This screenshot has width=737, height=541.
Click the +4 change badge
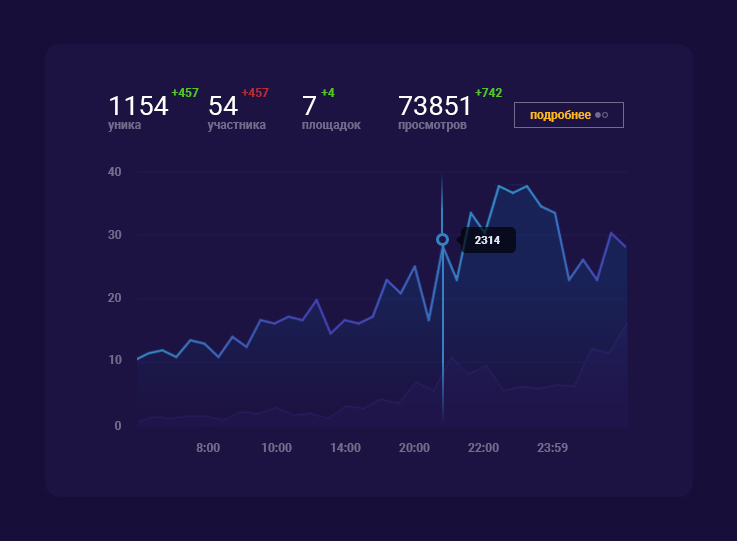[x=328, y=93]
